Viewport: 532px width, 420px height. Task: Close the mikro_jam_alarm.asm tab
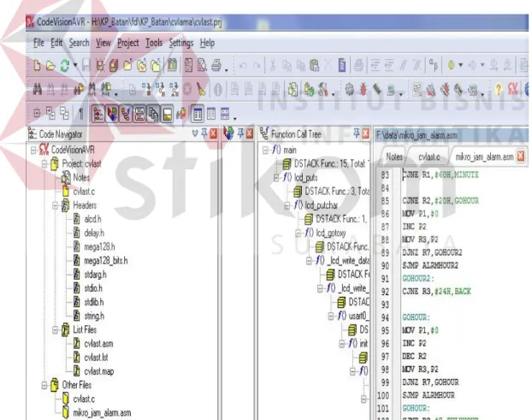coord(521,157)
